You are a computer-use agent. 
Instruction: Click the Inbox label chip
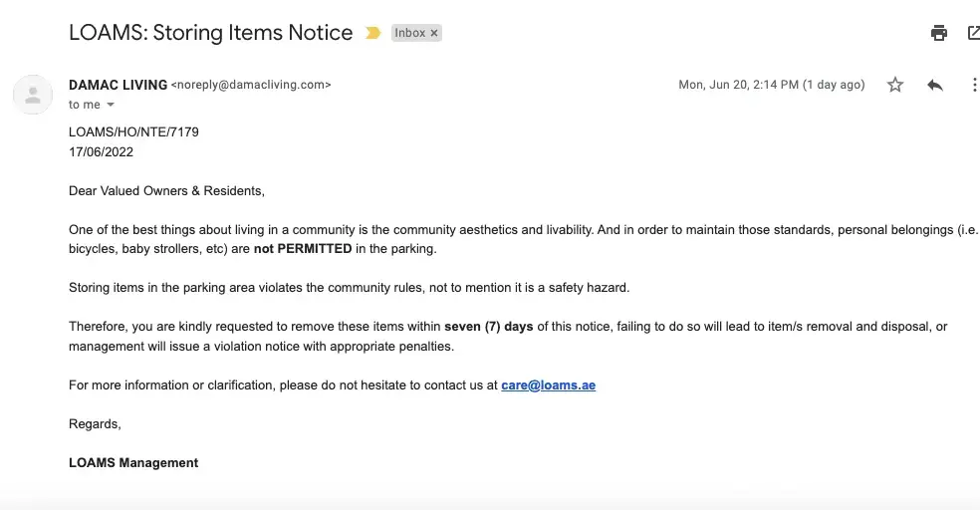pyautogui.click(x=409, y=34)
